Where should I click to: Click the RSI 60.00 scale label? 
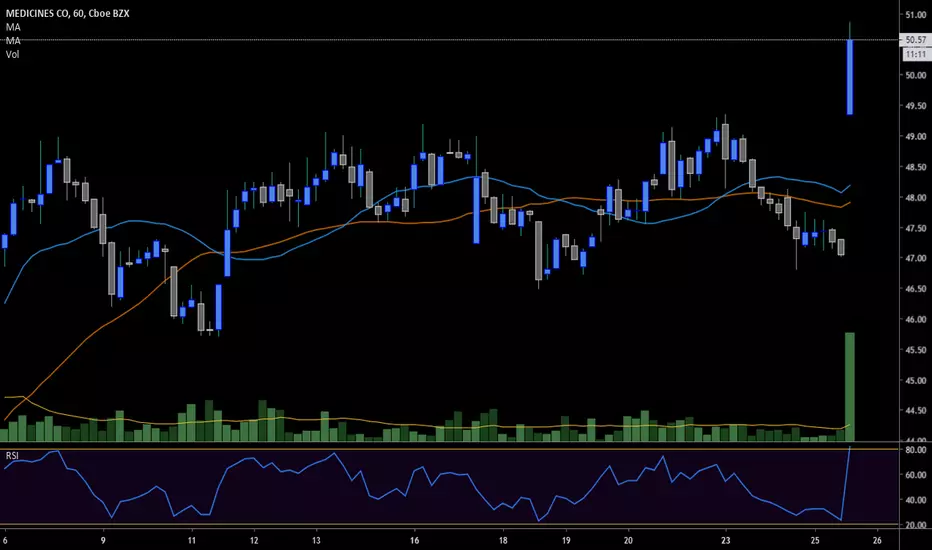click(915, 475)
